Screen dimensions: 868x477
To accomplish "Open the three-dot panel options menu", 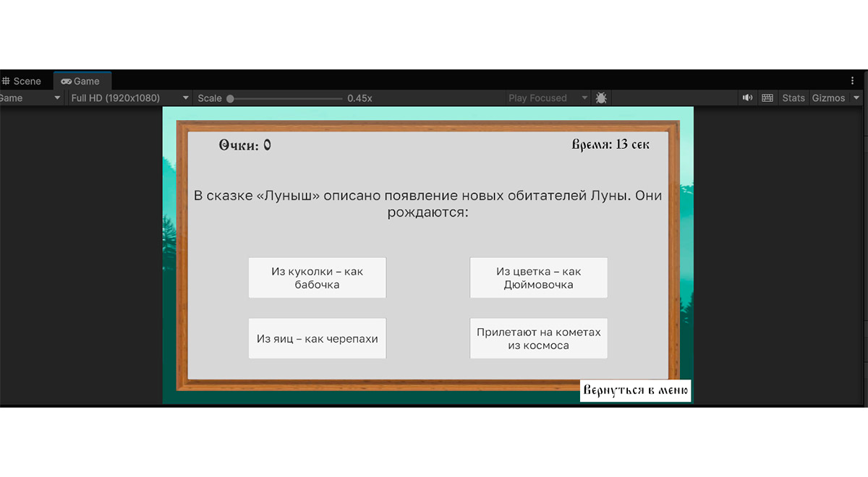I will click(853, 81).
